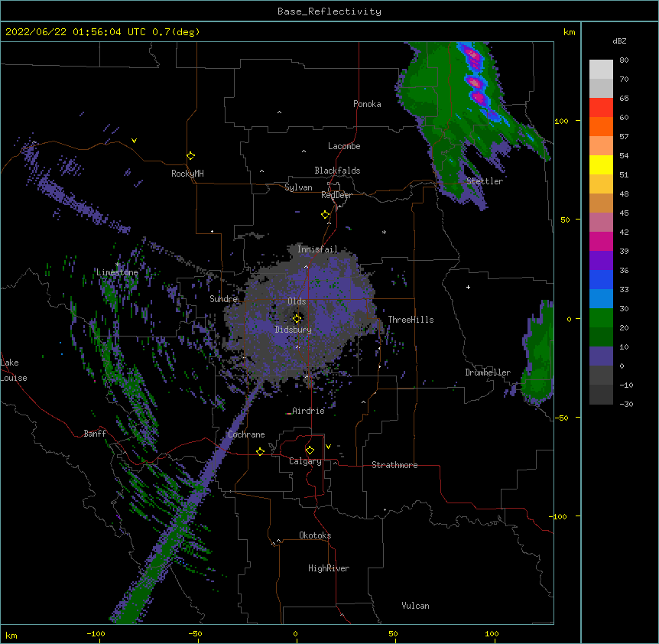
Task: Click the Airdrie city label
Action: pyautogui.click(x=308, y=411)
